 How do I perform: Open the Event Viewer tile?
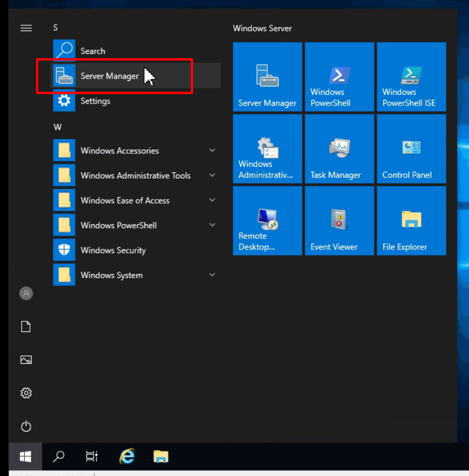[x=339, y=221]
